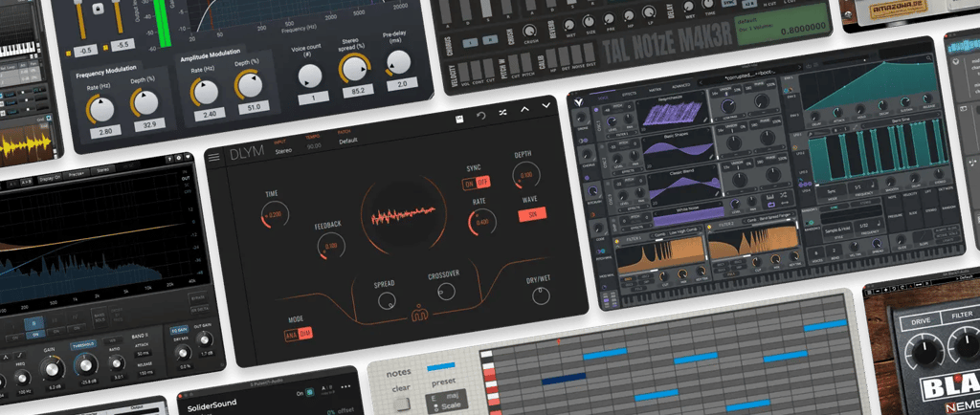This screenshot has width=980, height=415.
Task: Click the Amplitude Modulation Rate value 2.40
Action: pyautogui.click(x=210, y=114)
